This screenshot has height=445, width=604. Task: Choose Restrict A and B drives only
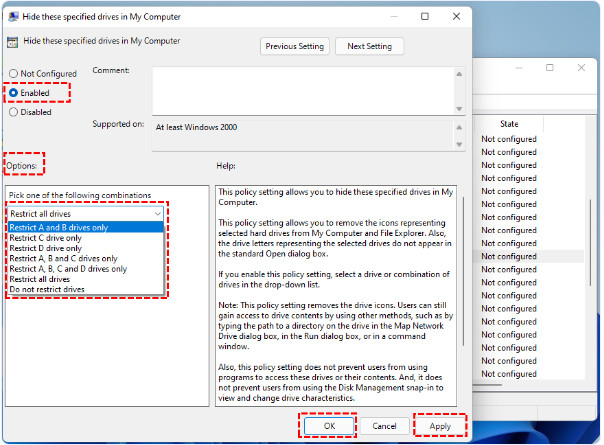86,227
